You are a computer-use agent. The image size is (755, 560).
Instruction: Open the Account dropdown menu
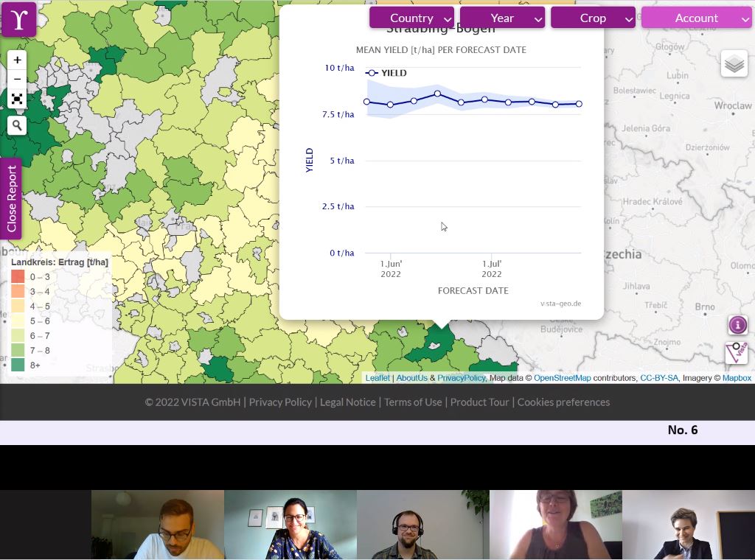(696, 18)
